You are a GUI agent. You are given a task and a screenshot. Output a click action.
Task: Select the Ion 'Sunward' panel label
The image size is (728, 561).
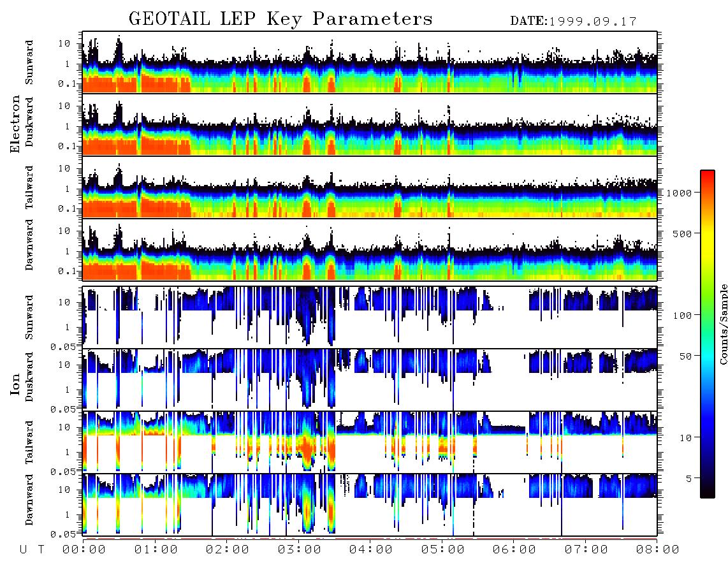pos(29,317)
